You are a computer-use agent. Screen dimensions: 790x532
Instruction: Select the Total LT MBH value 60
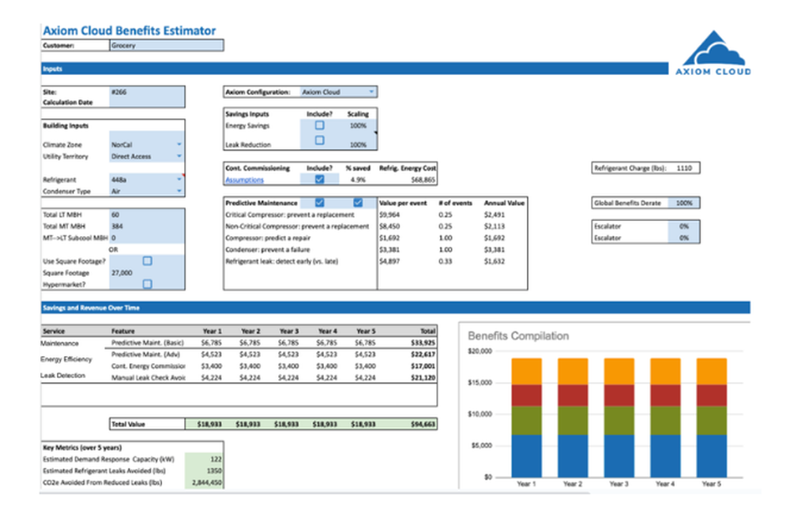147,215
